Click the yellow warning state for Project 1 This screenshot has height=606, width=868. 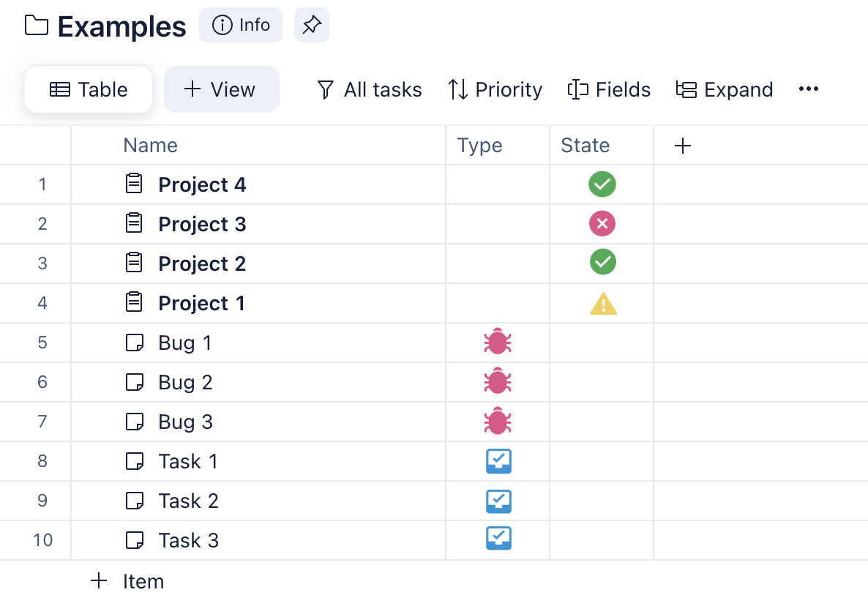pyautogui.click(x=603, y=303)
